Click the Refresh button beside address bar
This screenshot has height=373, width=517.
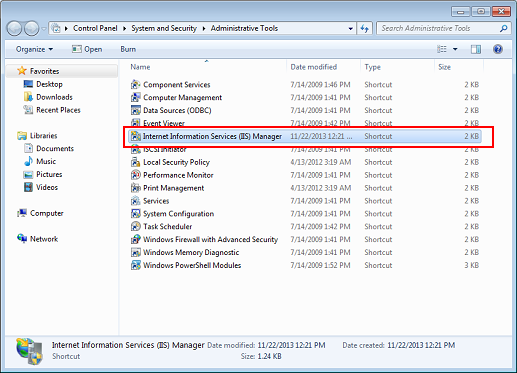365,29
